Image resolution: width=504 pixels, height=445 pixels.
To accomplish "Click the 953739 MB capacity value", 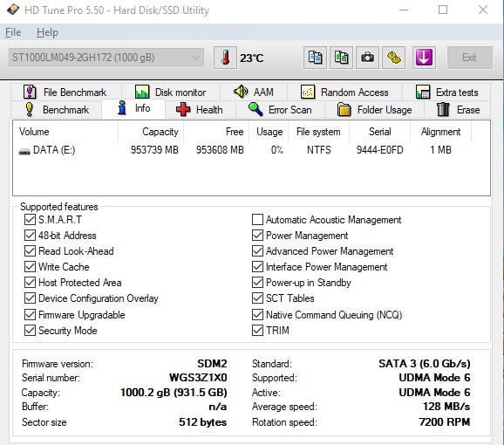I will click(154, 150).
